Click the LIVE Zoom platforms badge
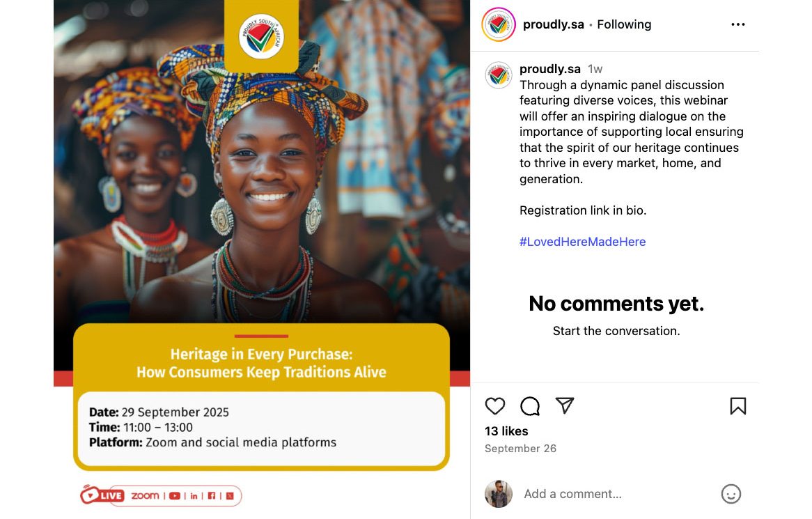This screenshot has height=519, width=812. pyautogui.click(x=161, y=495)
